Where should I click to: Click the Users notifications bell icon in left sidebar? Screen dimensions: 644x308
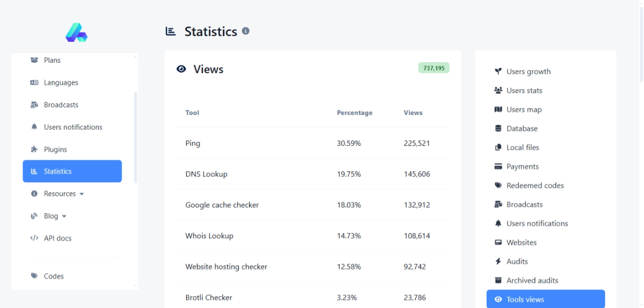[x=34, y=127]
